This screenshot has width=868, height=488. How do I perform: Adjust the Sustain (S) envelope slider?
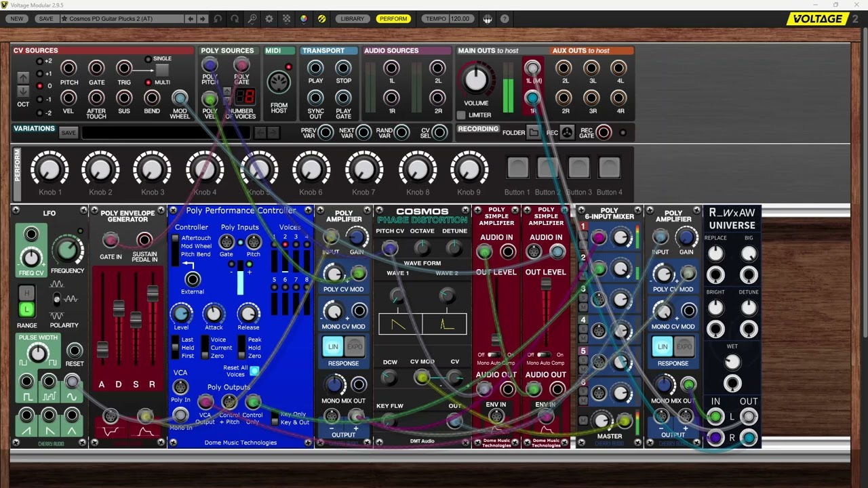tap(136, 319)
